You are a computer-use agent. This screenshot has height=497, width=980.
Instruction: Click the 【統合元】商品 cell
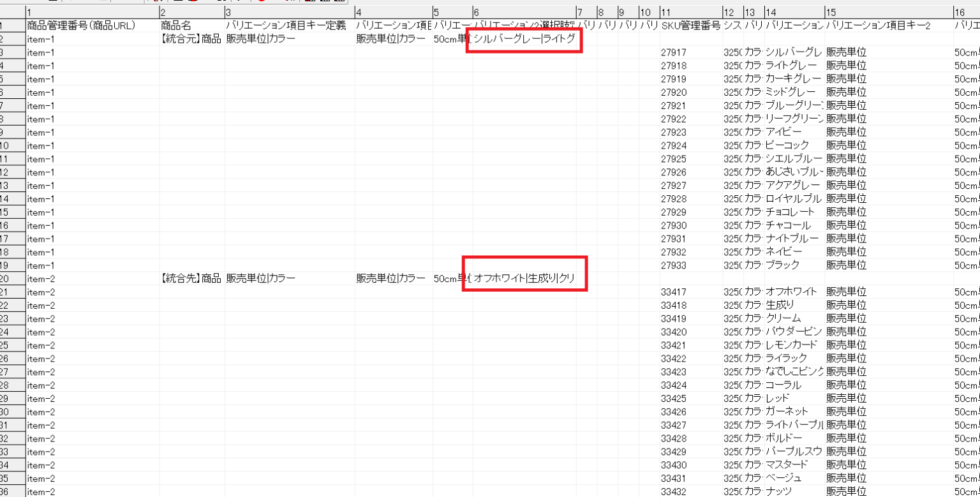pyautogui.click(x=191, y=39)
